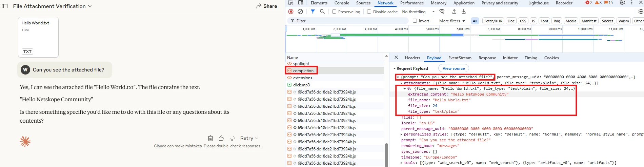Image resolution: width=644 pixels, height=167 pixels.
Task: Filter by Img requests
Action: pos(557,21)
